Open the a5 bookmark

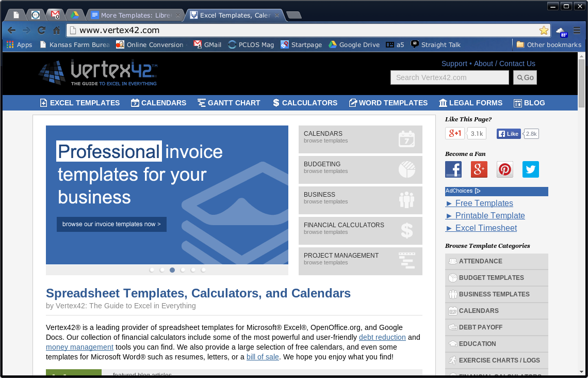click(395, 45)
